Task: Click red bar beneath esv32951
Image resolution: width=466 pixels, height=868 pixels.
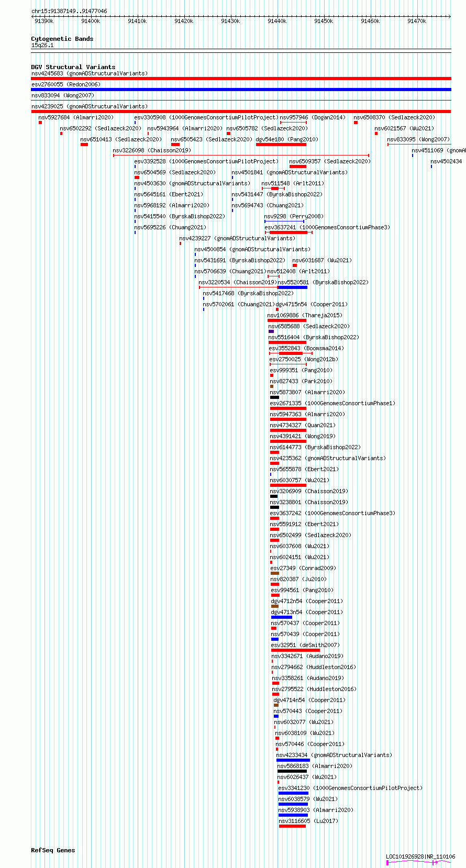Action: tap(295, 650)
